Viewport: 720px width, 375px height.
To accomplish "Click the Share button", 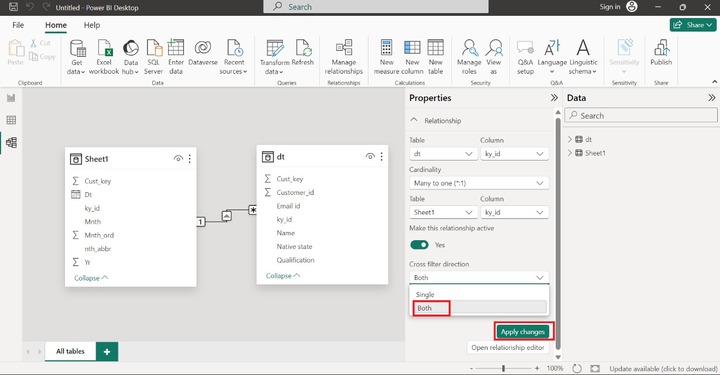I will click(x=693, y=25).
